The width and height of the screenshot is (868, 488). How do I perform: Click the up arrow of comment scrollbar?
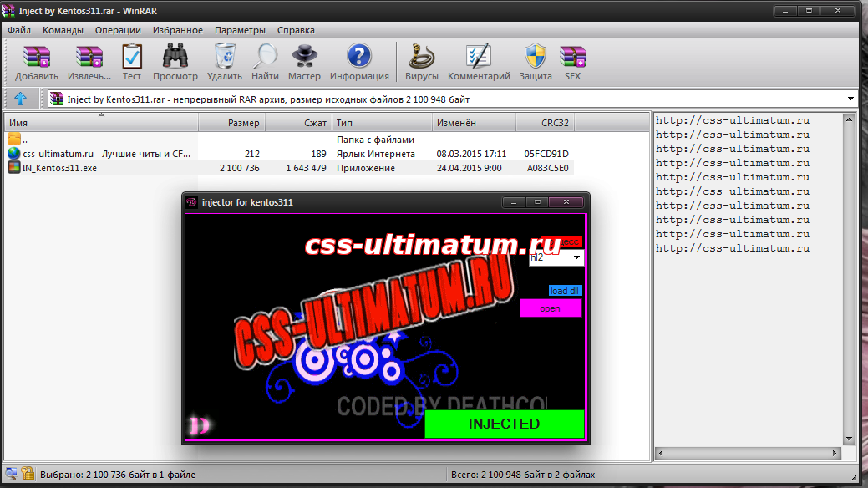pyautogui.click(x=849, y=119)
